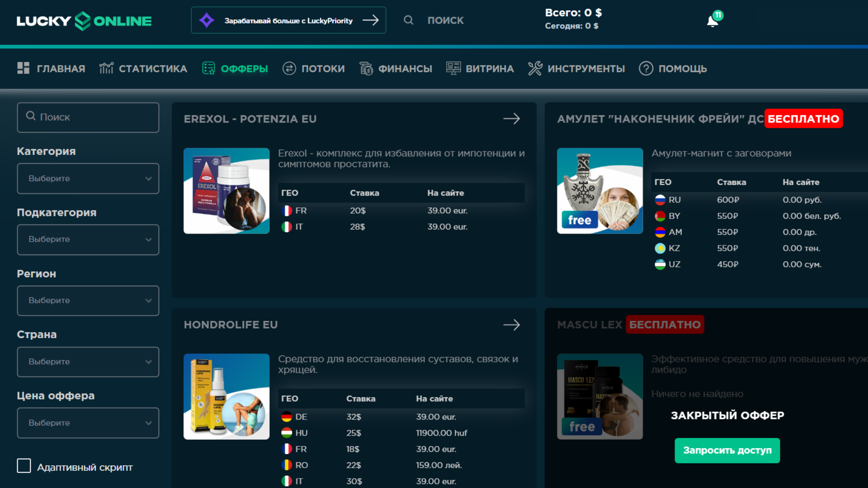Screen dimensions: 868x488
Task: Click the Сегодня: 0 $ balance
Action: pyautogui.click(x=571, y=26)
